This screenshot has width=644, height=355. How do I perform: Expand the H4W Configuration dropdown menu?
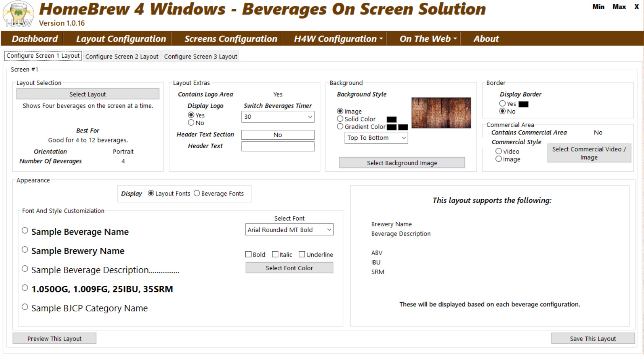pyautogui.click(x=338, y=39)
